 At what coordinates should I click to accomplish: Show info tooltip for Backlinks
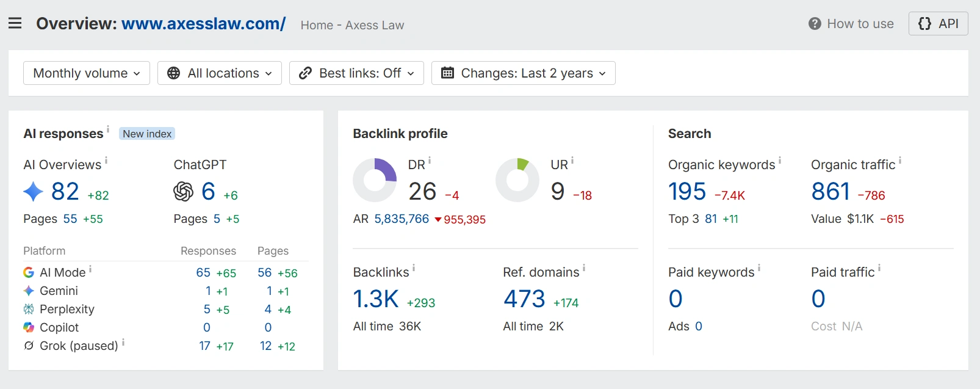[x=414, y=267]
